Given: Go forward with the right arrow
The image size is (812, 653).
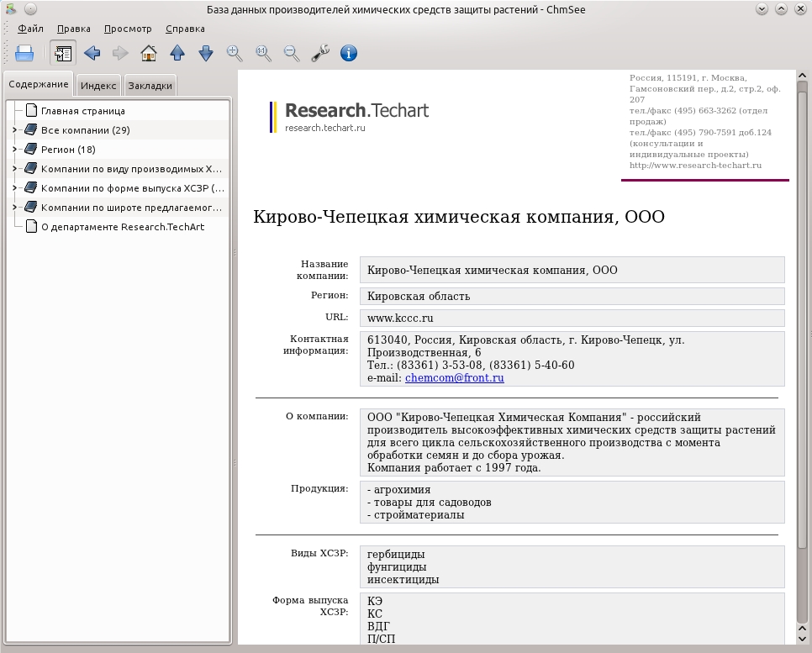Looking at the screenshot, I should (120, 53).
